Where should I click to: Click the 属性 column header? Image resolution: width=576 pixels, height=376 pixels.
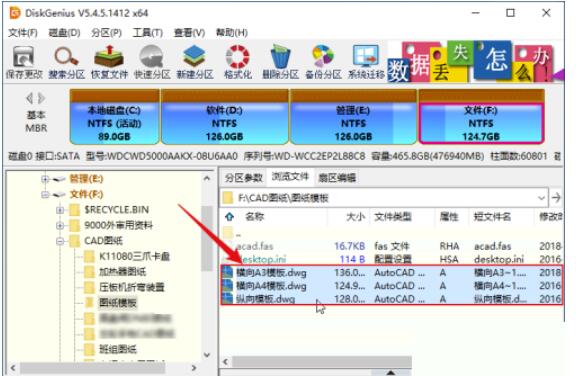449,217
